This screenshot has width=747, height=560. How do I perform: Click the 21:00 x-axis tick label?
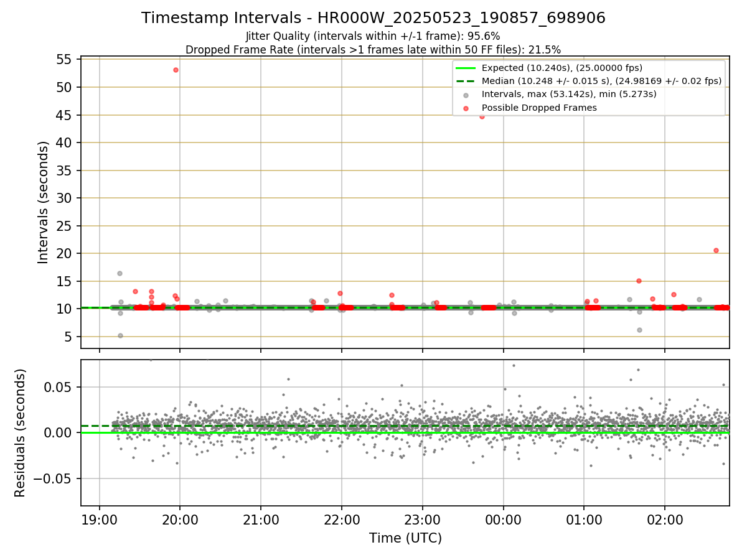coord(261,519)
